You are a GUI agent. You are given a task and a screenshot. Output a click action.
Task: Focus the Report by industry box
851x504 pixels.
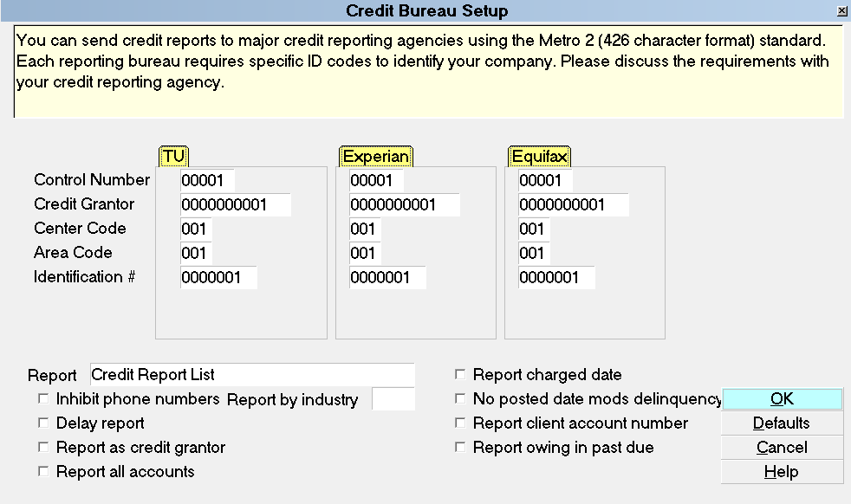393,398
